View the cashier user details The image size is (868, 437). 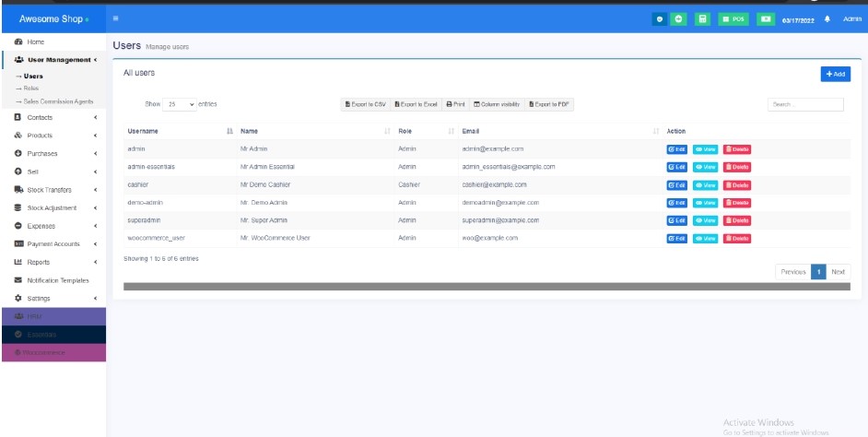coord(705,184)
